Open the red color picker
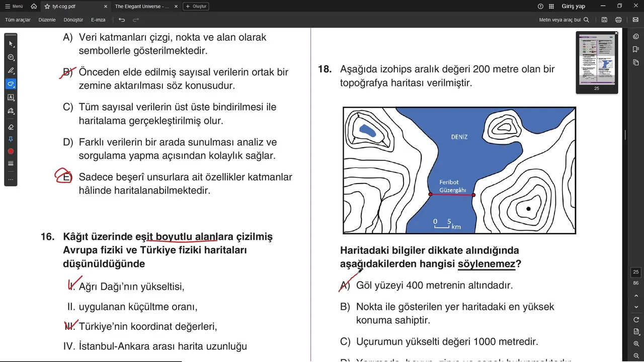644x362 pixels. pos(11,151)
